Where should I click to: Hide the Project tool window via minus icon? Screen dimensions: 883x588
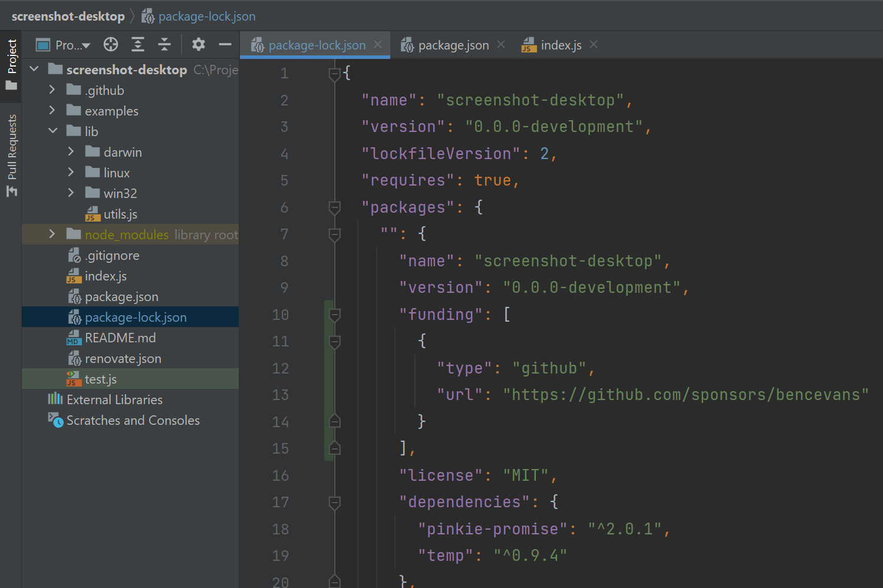coord(225,44)
